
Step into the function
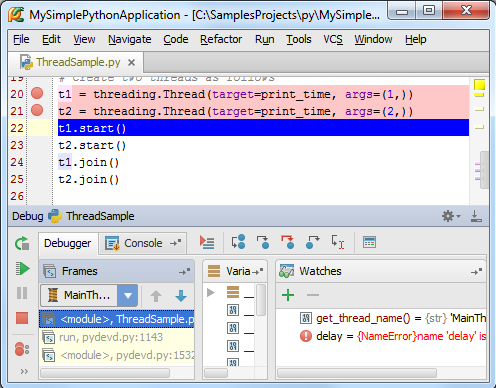tap(263, 242)
